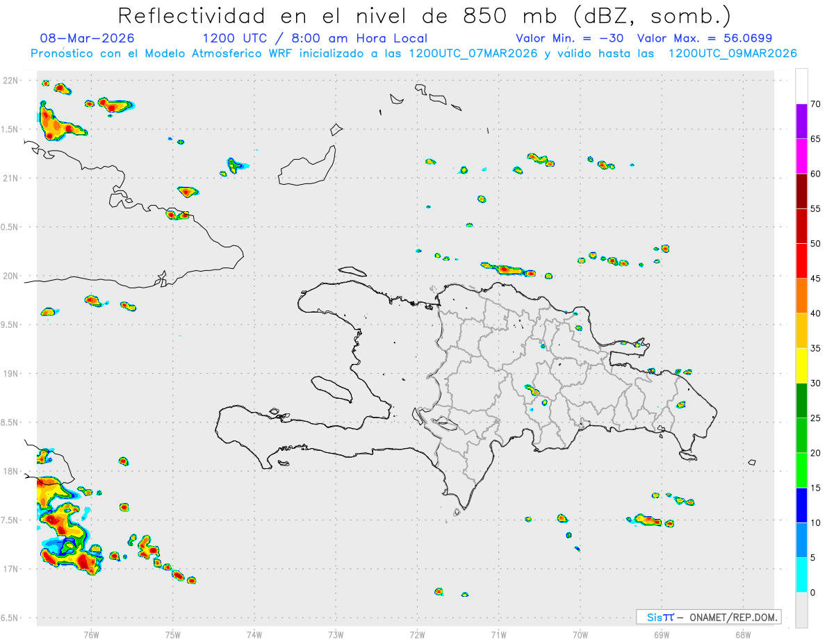Click the 'SisTT - ONAMET/REP.DOM.' credit label
This screenshot has width=834, height=644.
[x=708, y=617]
